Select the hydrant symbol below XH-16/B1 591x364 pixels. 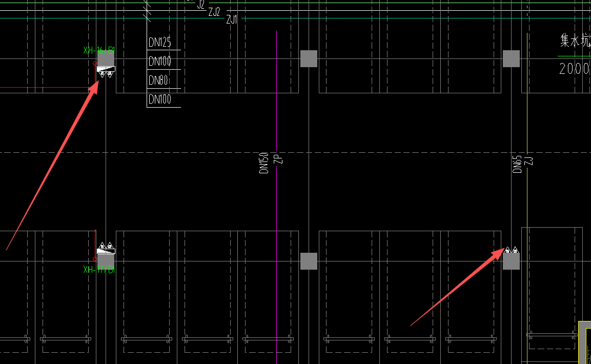106,72
